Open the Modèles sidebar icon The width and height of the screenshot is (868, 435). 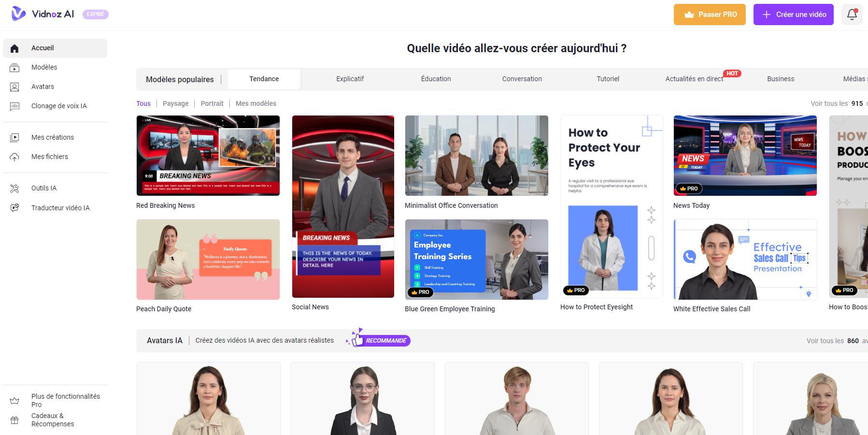point(15,68)
